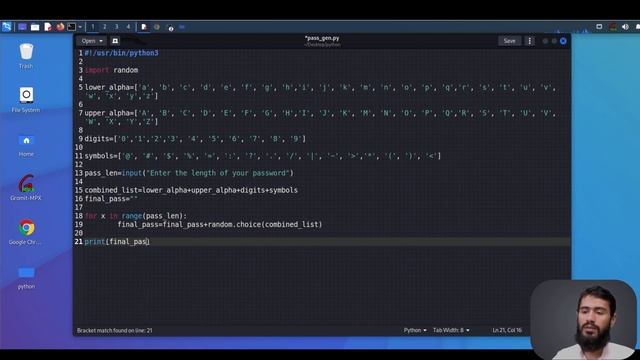Click the webcam video overlay thumbnail
640x360 pixels.
pos(583,319)
